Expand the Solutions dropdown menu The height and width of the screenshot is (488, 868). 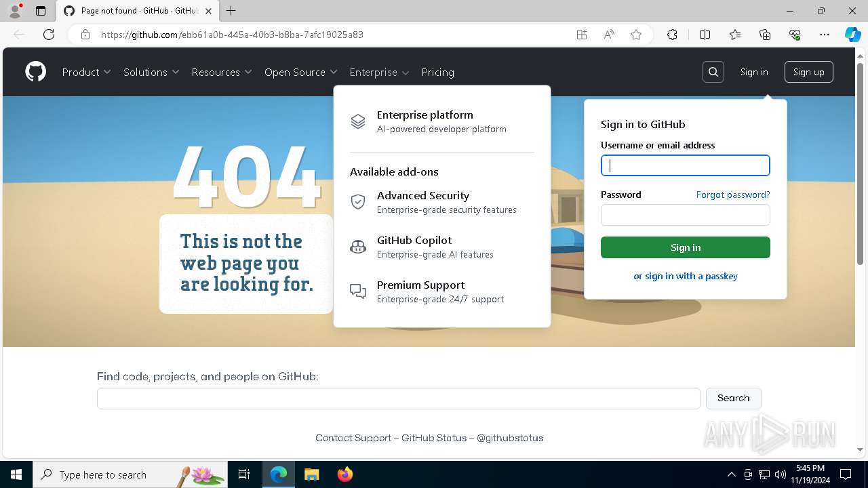[x=151, y=72]
